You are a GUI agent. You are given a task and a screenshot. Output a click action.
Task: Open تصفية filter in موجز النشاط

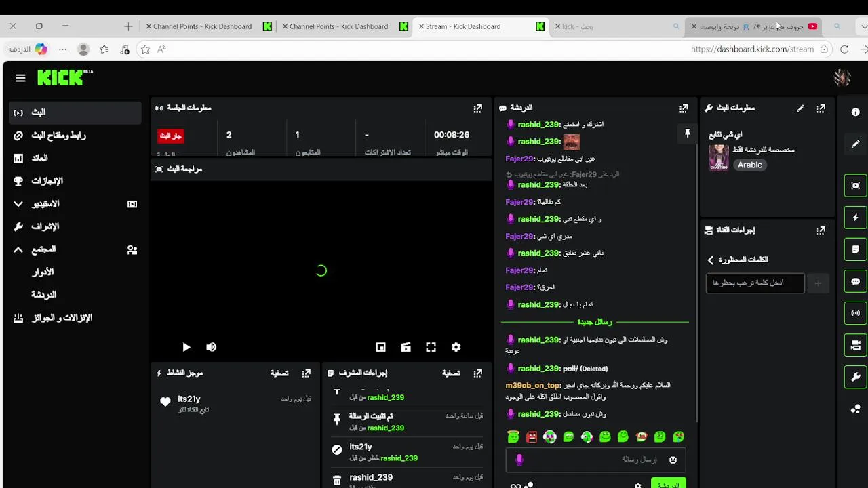point(279,373)
